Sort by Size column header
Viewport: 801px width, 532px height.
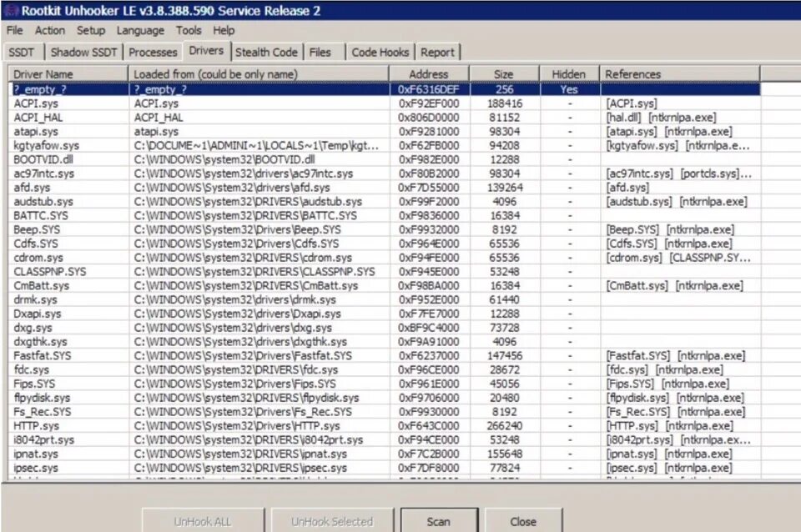pyautogui.click(x=504, y=74)
